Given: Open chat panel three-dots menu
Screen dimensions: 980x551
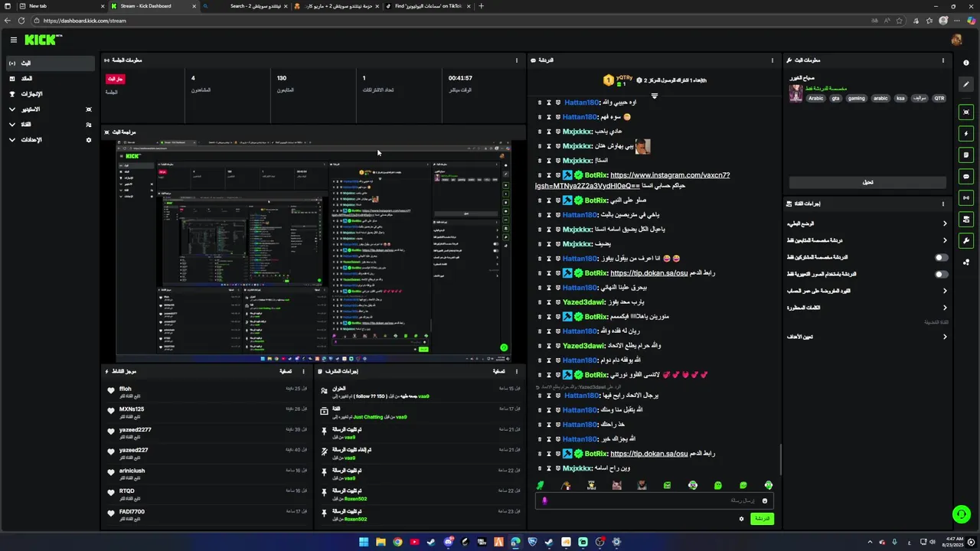Looking at the screenshot, I should click(x=772, y=60).
